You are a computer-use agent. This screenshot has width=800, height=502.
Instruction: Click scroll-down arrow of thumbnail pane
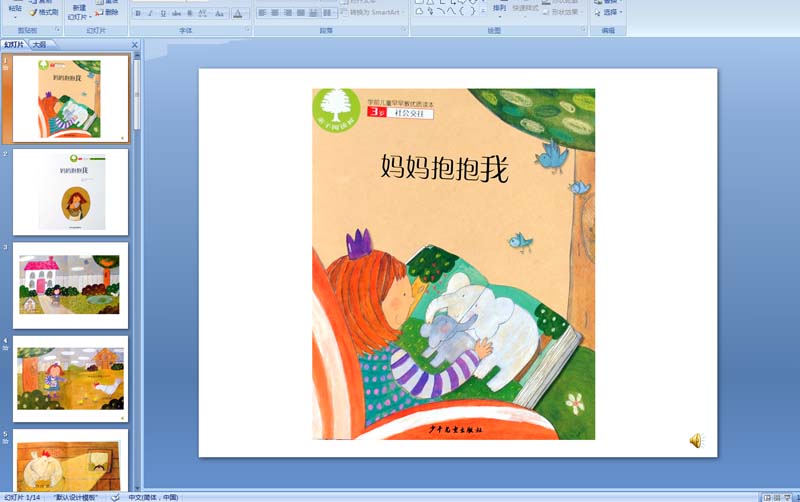point(137,488)
